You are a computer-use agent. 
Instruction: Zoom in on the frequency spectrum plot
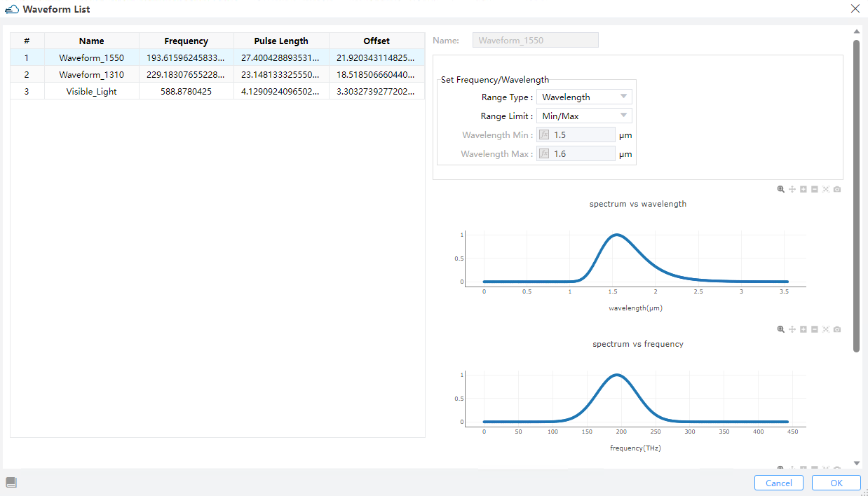(803, 329)
